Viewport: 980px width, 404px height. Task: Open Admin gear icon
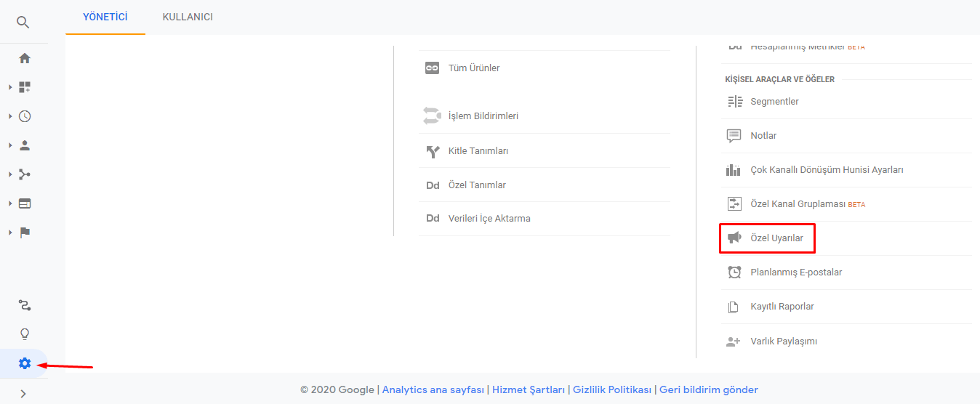coord(25,363)
